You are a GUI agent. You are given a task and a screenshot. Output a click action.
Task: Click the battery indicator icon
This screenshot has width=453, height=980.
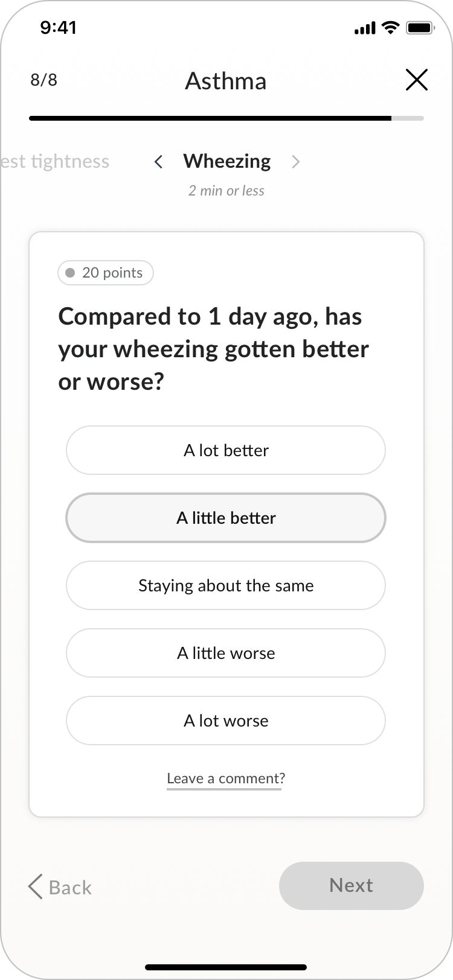click(x=419, y=27)
